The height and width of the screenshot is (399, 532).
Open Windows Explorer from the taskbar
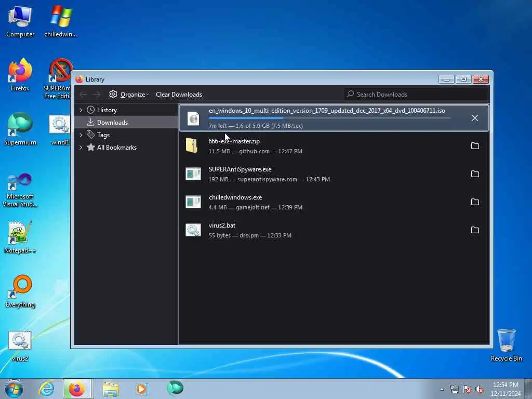[x=111, y=389]
